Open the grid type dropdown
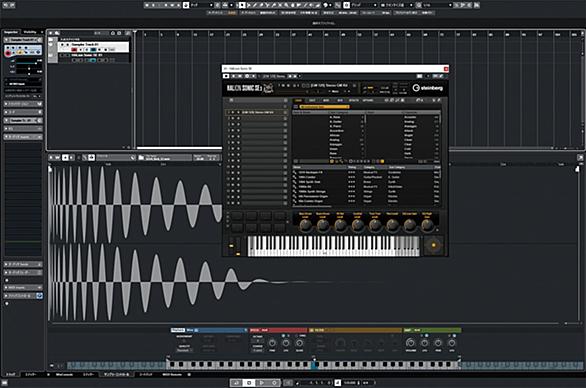 [397, 5]
